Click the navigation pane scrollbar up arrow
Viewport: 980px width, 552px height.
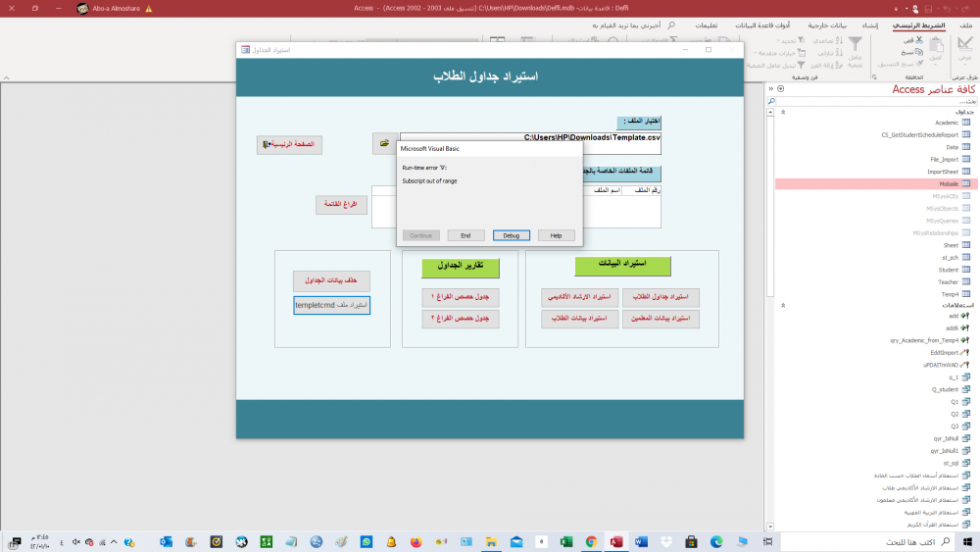coord(770,112)
